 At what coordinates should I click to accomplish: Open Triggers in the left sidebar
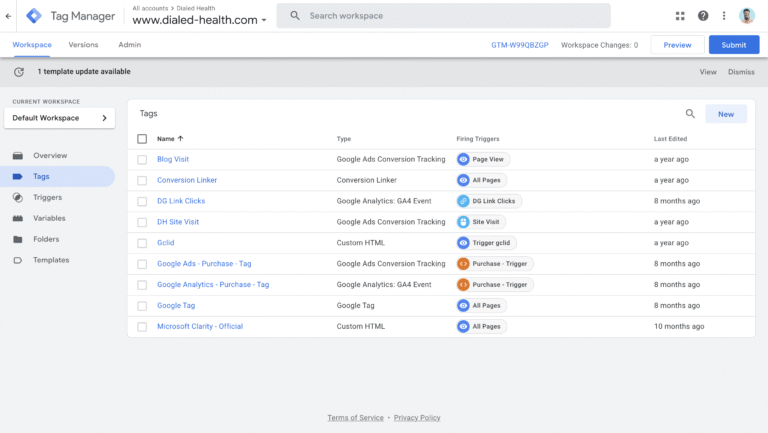point(48,197)
